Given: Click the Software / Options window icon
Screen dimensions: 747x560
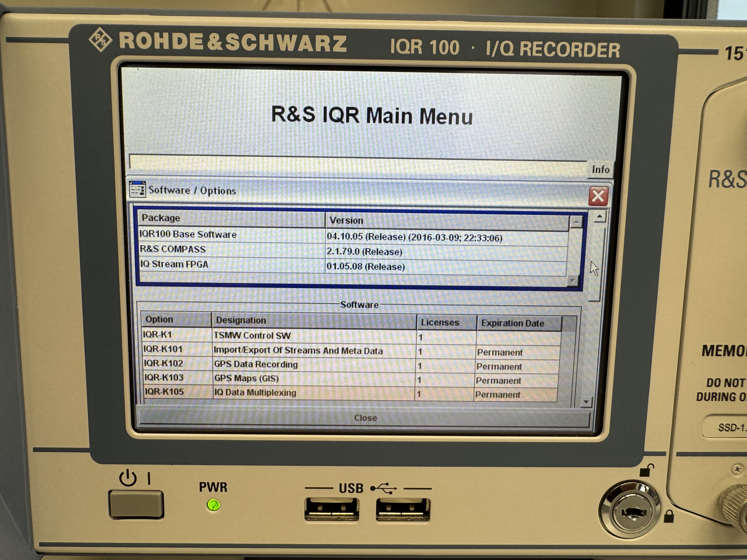Looking at the screenshot, I should (137, 189).
